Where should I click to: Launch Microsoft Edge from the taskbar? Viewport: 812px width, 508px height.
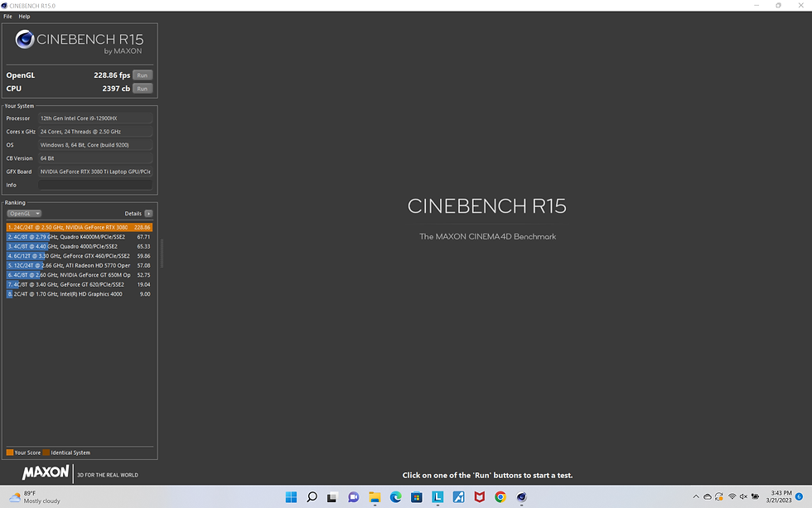(396, 497)
